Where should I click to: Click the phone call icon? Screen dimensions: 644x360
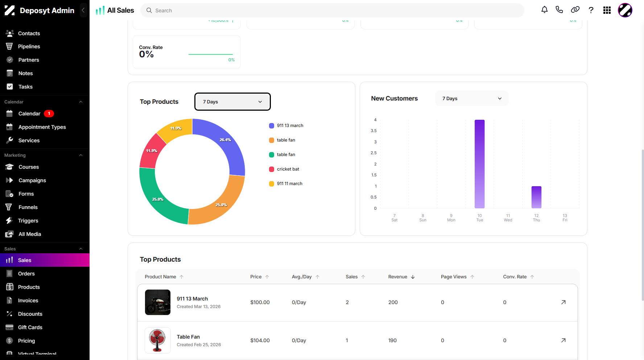point(559,10)
